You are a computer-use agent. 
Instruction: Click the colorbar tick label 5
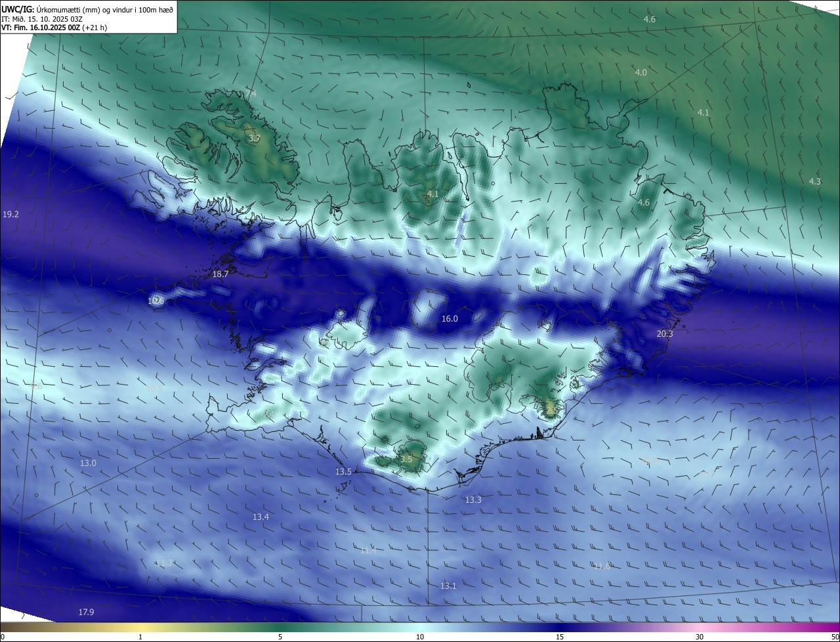point(280,637)
